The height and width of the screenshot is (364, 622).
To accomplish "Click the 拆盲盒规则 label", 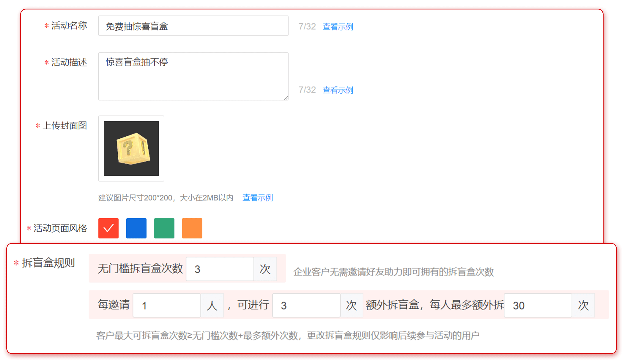I will (x=48, y=263).
